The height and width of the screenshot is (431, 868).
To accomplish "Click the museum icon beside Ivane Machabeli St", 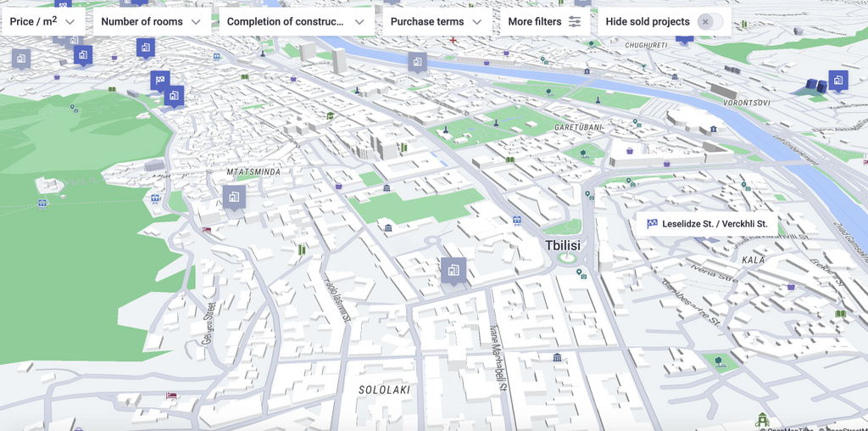I will [558, 357].
